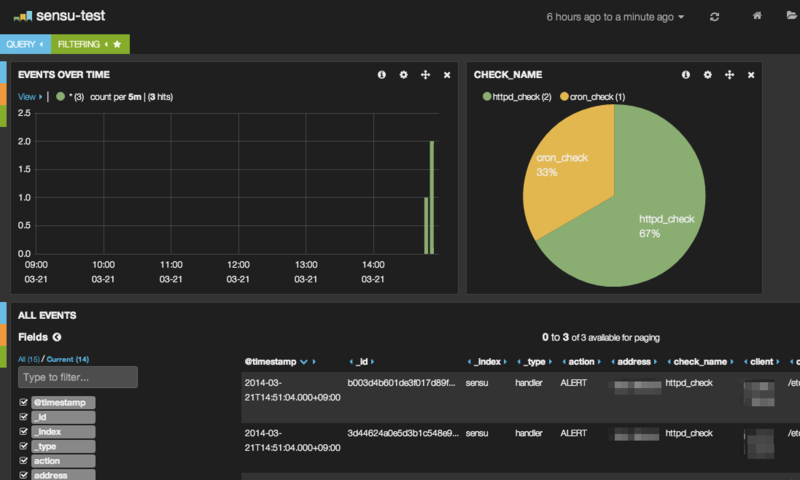Sort by _id column header
This screenshot has height=480, width=800.
[362, 362]
